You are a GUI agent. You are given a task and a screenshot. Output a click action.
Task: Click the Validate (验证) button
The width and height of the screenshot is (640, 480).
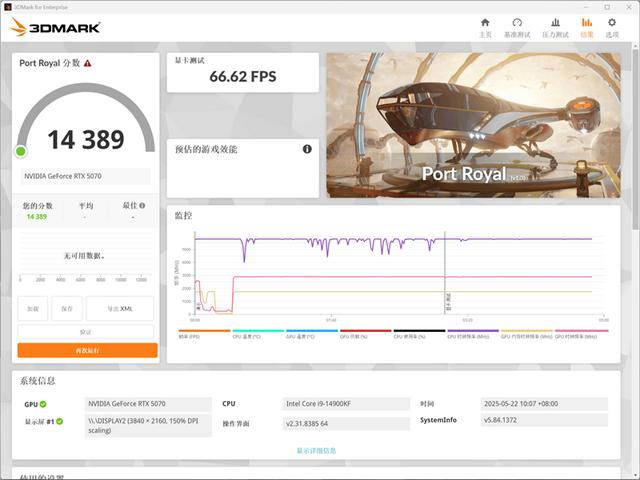(86, 332)
